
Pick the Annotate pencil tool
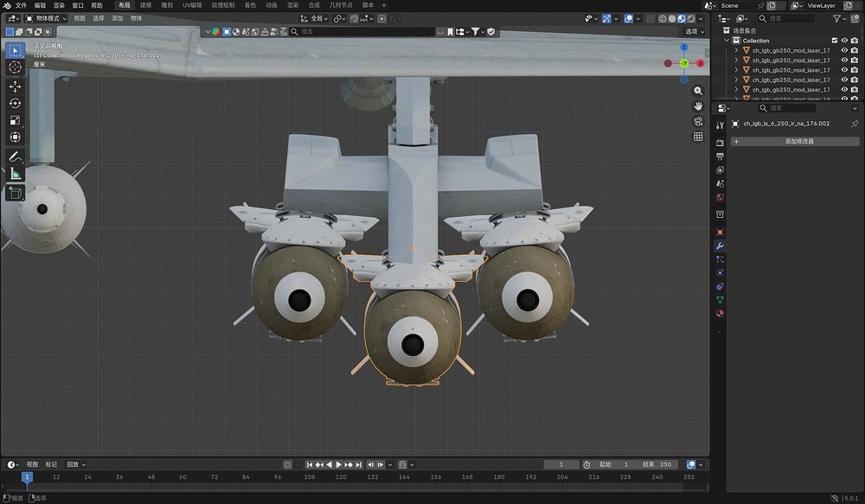coord(15,156)
